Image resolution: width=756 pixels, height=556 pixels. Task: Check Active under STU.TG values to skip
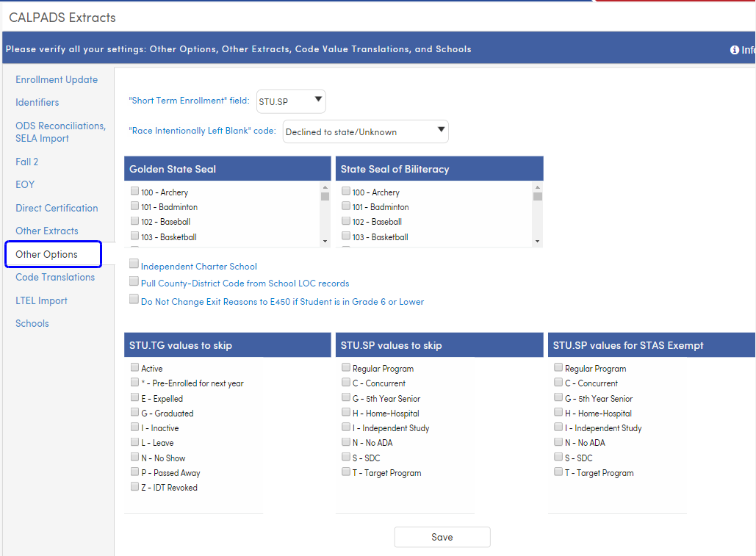click(134, 367)
